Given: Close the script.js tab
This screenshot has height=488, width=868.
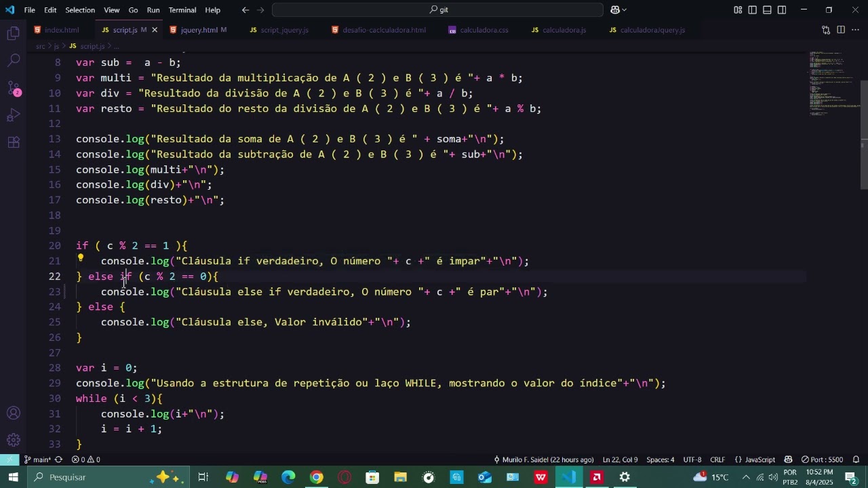Looking at the screenshot, I should pos(155,30).
